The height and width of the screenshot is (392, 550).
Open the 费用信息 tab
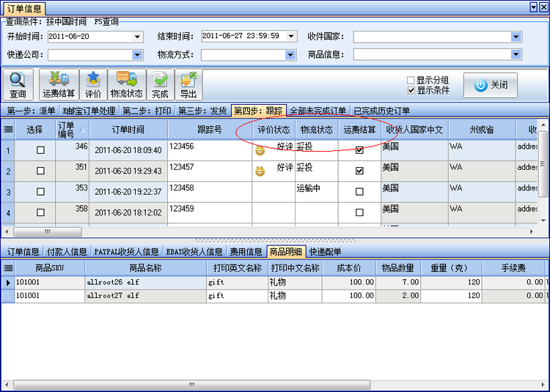pyautogui.click(x=246, y=251)
